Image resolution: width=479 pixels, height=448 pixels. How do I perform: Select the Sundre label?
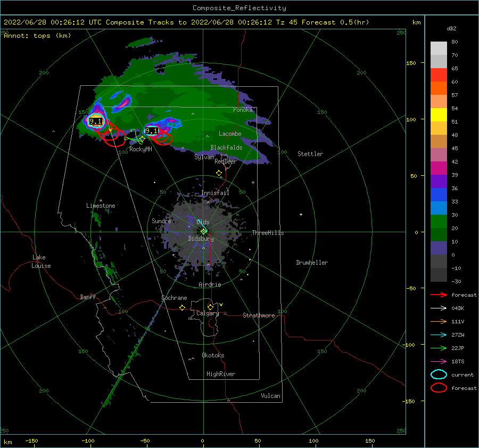tap(161, 221)
